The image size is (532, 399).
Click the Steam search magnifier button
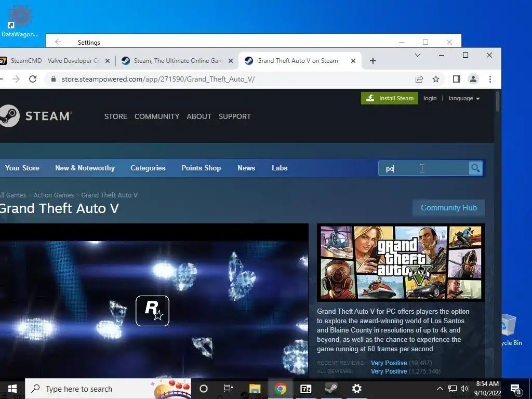tap(475, 168)
